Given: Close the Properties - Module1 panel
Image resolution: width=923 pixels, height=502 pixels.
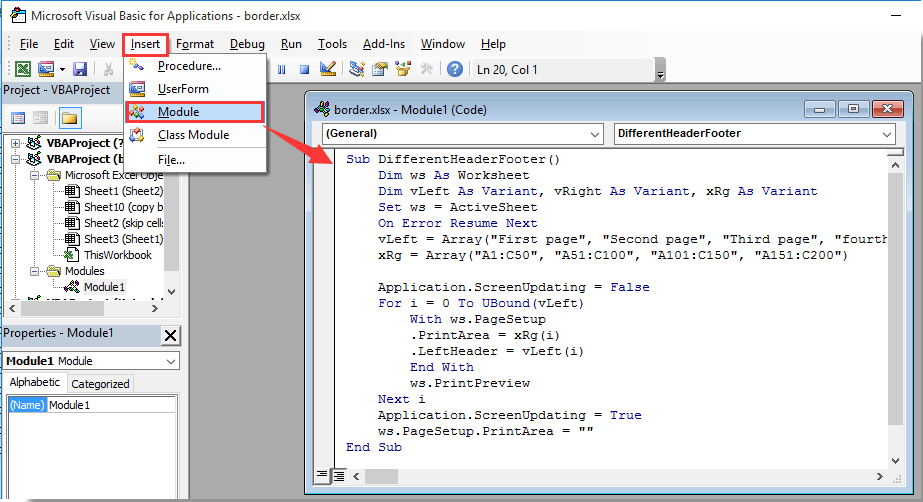Looking at the screenshot, I should [x=170, y=335].
